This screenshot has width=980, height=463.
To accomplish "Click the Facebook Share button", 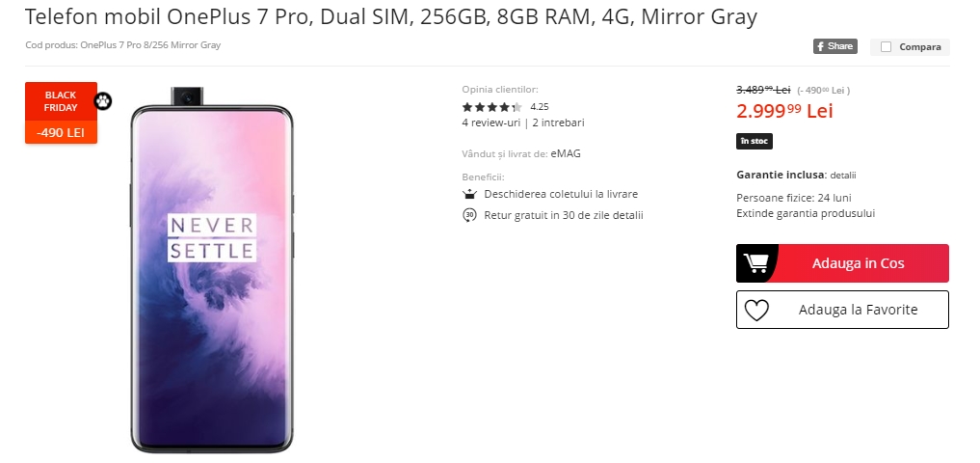I will coord(835,46).
